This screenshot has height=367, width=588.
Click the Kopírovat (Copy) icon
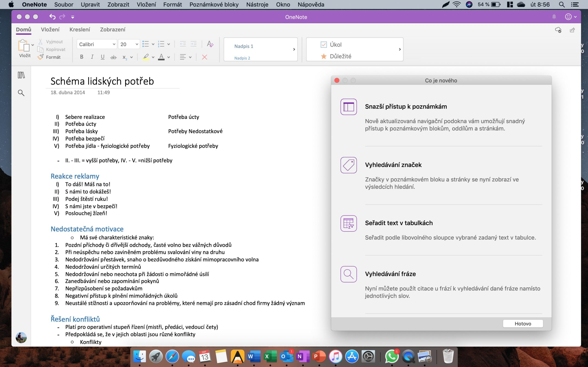point(41,49)
